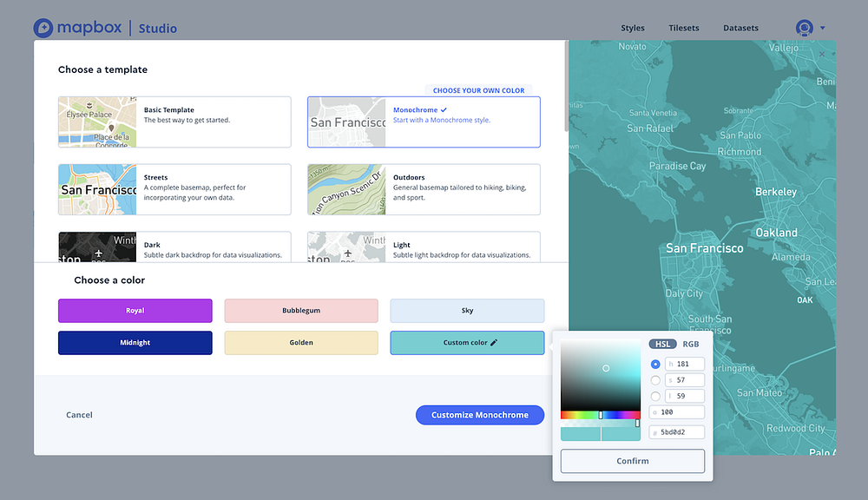Click the Berkeley map label
Screen dimensions: 868x500
pos(776,192)
